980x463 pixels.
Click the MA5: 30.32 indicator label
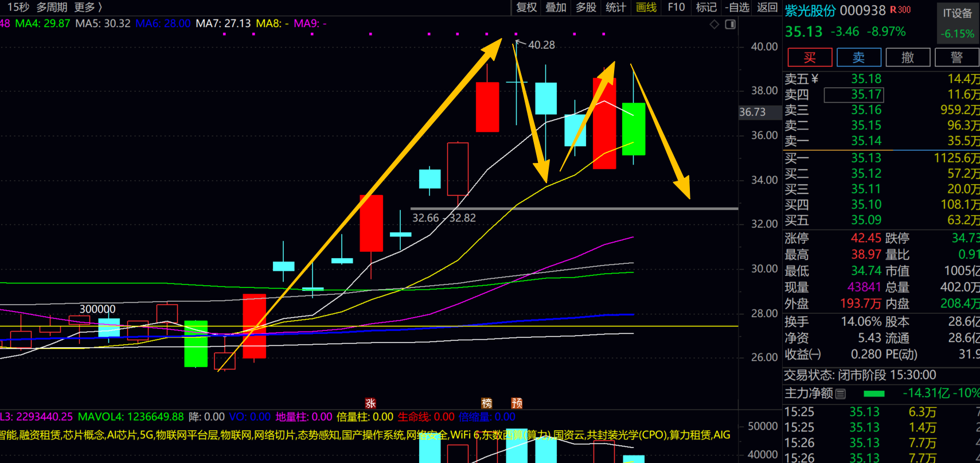[x=103, y=24]
